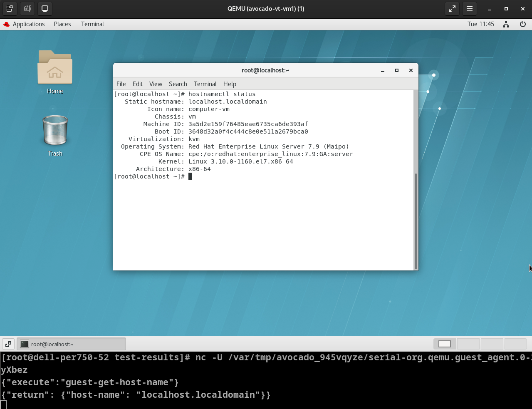The width and height of the screenshot is (532, 409).
Task: Click the return host-name JSON response line
Action: click(x=136, y=395)
